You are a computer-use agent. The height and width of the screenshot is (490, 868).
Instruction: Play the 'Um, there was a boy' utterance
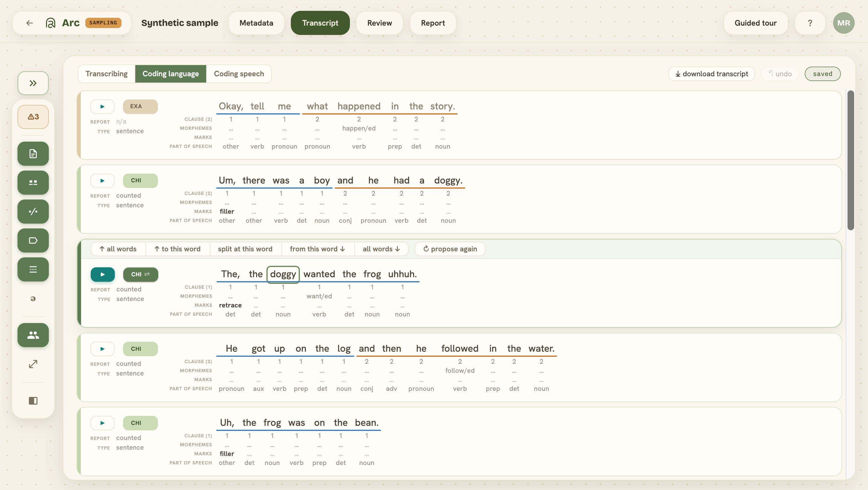(x=102, y=181)
